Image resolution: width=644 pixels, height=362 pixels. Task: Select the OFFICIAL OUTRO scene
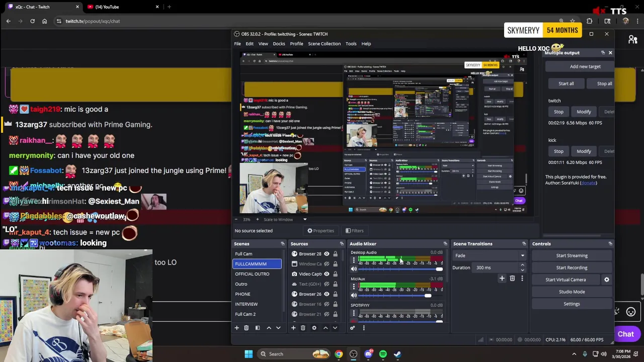252,274
